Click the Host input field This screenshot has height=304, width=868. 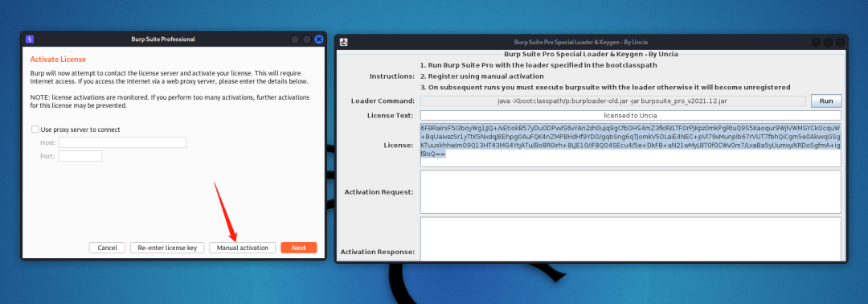(122, 143)
